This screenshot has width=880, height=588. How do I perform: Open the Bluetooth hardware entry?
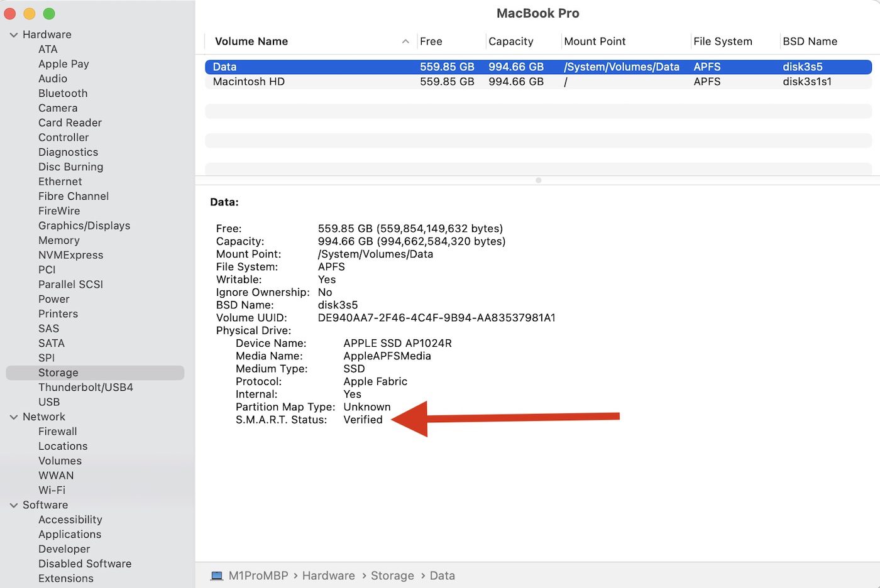[63, 93]
